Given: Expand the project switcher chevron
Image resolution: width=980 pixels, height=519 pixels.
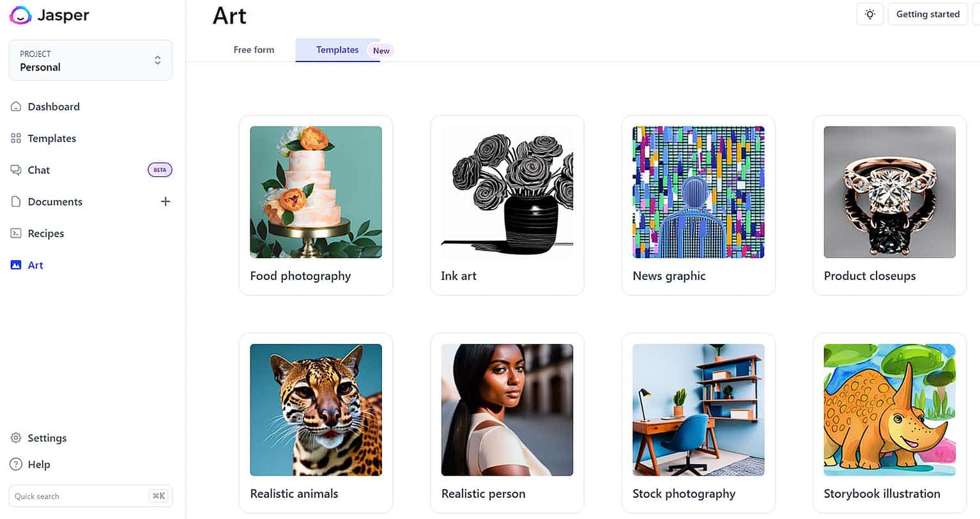Looking at the screenshot, I should 157,60.
